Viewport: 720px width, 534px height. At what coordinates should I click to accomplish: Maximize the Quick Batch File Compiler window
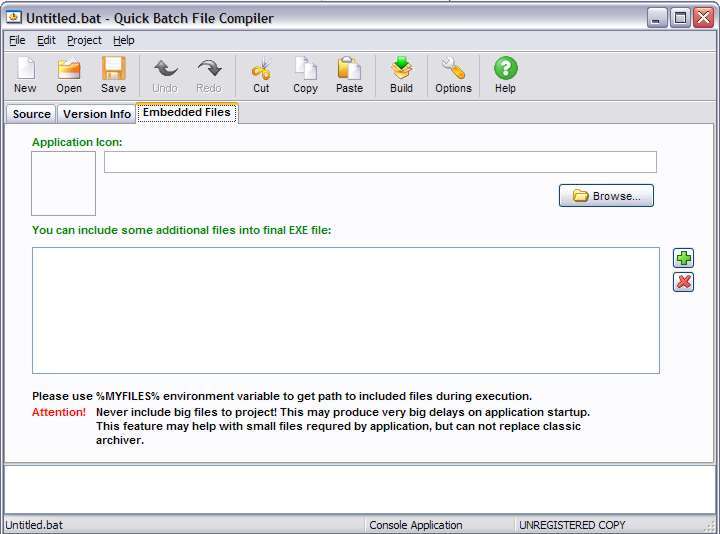pyautogui.click(x=680, y=18)
